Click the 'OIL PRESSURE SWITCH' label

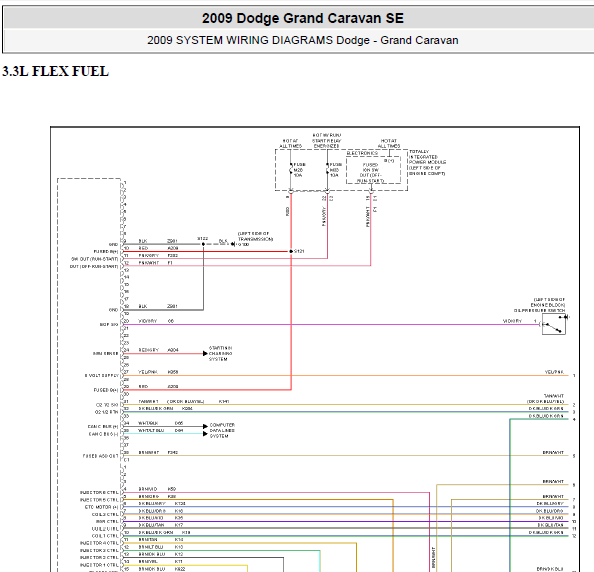(539, 310)
